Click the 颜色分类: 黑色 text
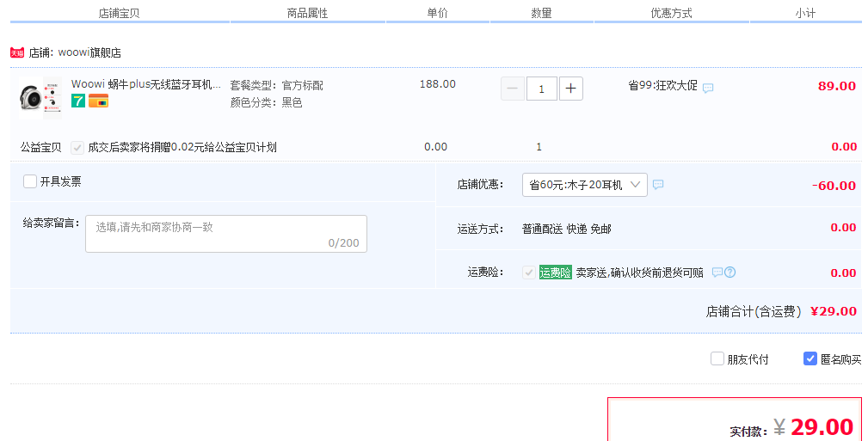The height and width of the screenshot is (441, 868). (x=267, y=103)
